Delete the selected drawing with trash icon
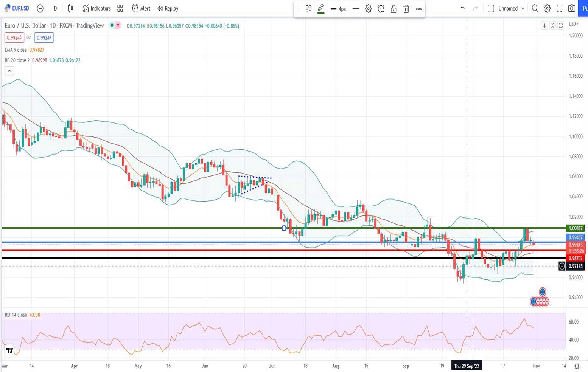The height and width of the screenshot is (372, 588). coord(406,9)
